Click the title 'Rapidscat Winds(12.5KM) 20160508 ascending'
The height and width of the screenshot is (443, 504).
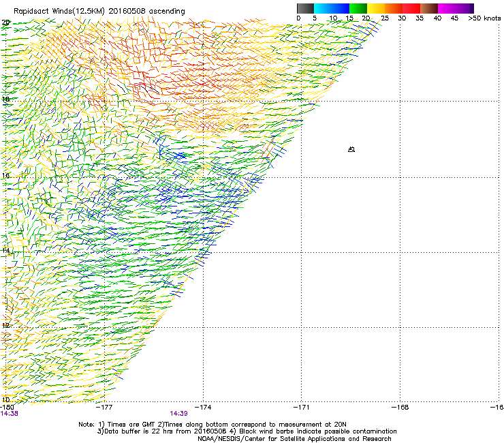point(99,12)
